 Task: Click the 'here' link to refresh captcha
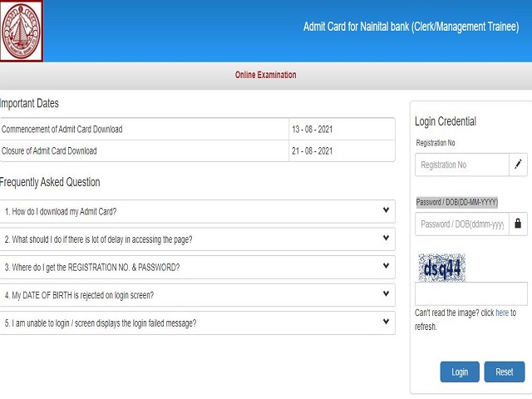point(502,313)
